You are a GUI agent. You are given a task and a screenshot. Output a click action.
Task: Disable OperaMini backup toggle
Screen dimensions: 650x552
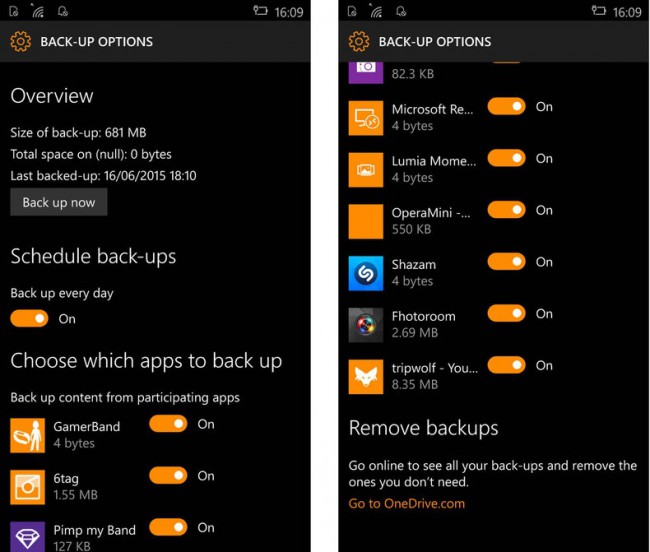(507, 210)
